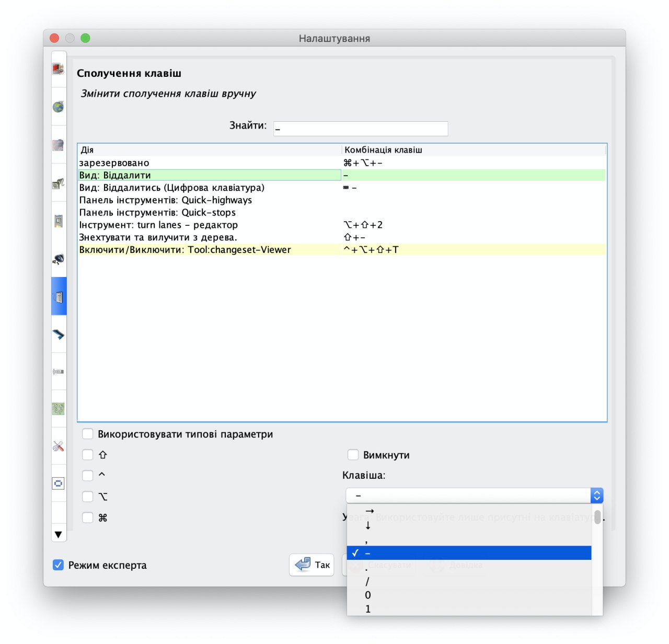Click the key dropdown list scrollbar thumb

click(x=597, y=517)
